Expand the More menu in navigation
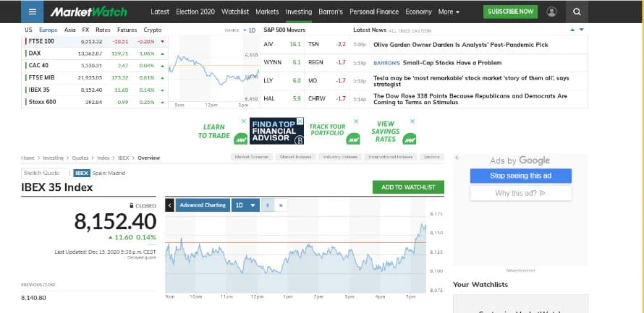 click(449, 12)
